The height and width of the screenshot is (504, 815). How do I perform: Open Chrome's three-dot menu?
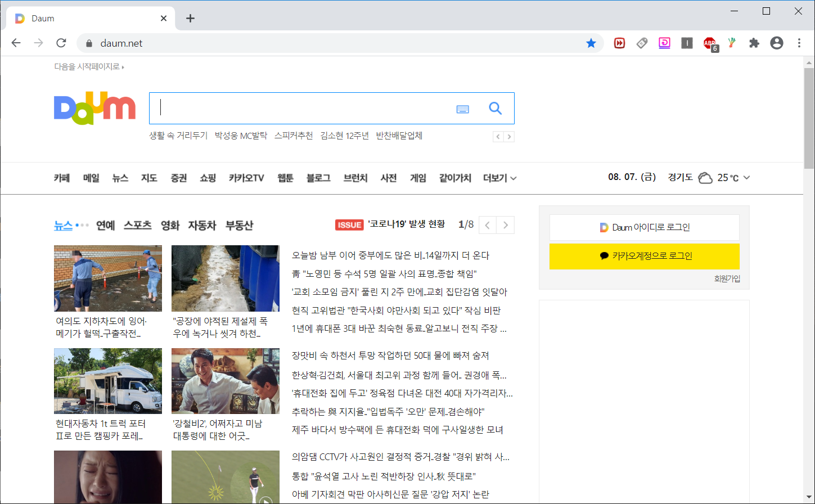[799, 43]
